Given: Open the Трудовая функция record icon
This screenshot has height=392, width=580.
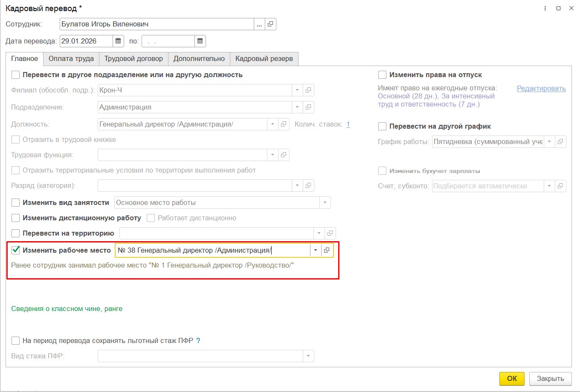Looking at the screenshot, I should [x=284, y=155].
